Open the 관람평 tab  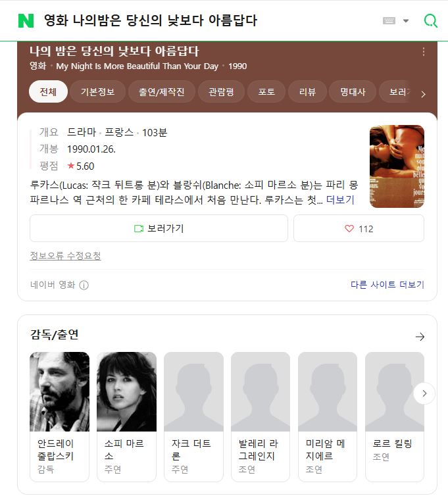[221, 91]
